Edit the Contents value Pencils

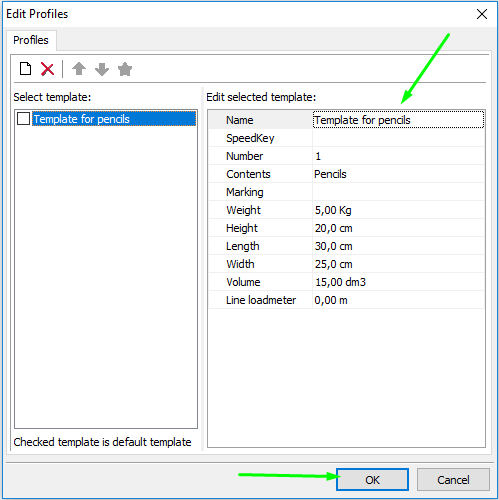398,174
